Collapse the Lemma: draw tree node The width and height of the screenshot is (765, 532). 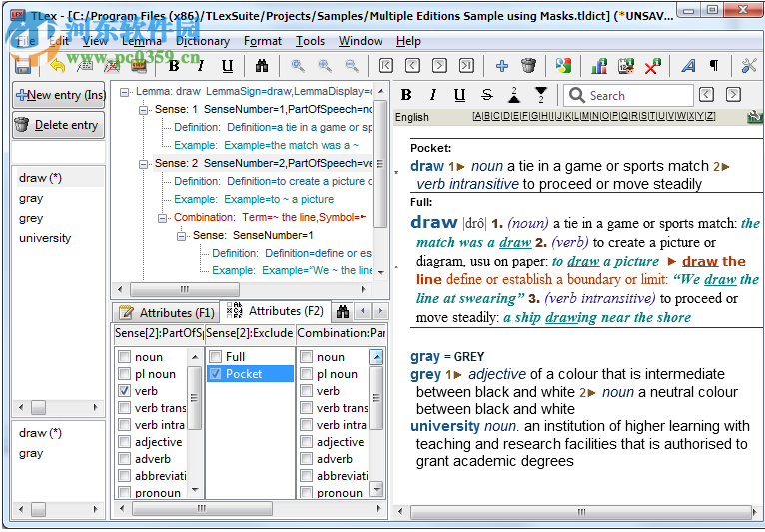tap(124, 91)
